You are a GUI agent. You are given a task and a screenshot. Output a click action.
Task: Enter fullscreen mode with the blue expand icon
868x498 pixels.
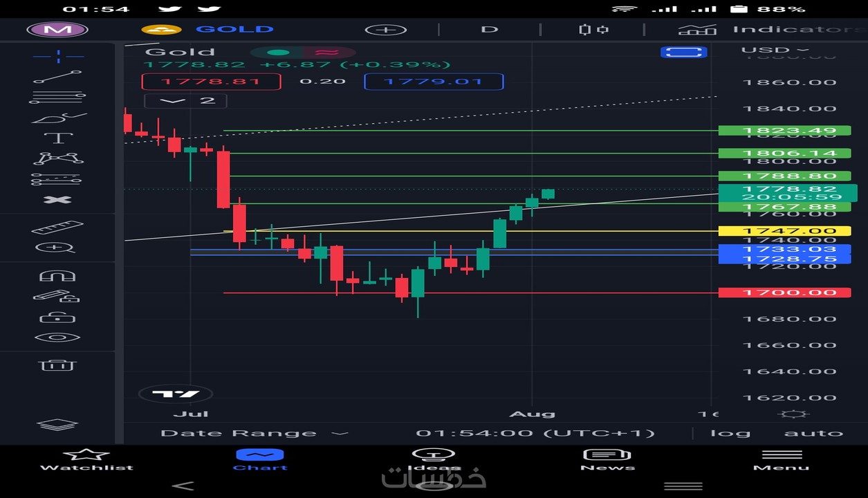683,51
